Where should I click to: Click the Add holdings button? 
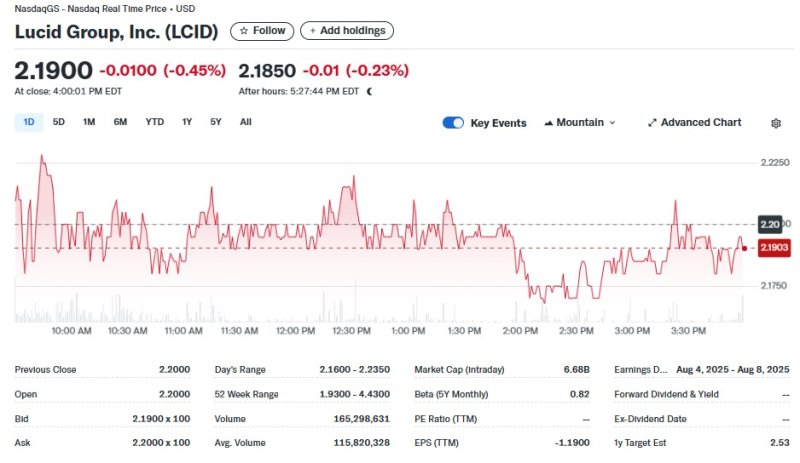click(x=347, y=31)
